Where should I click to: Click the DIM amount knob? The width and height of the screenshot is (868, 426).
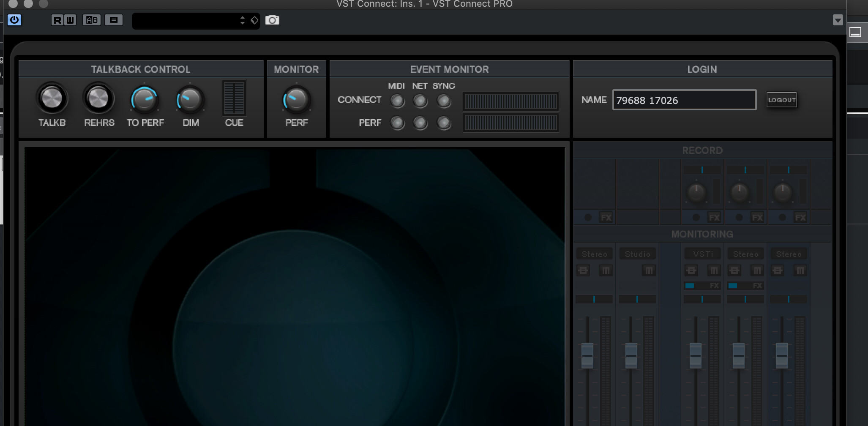[x=190, y=99]
